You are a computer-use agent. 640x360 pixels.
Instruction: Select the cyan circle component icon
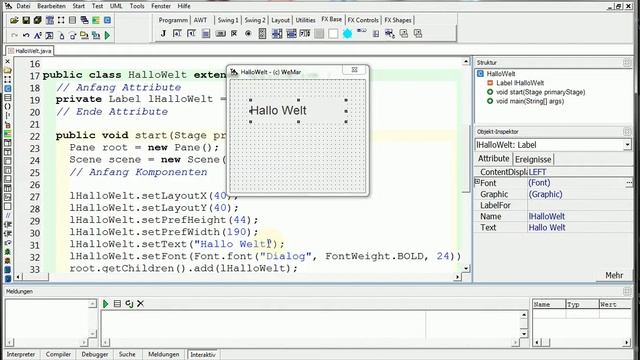(347, 33)
